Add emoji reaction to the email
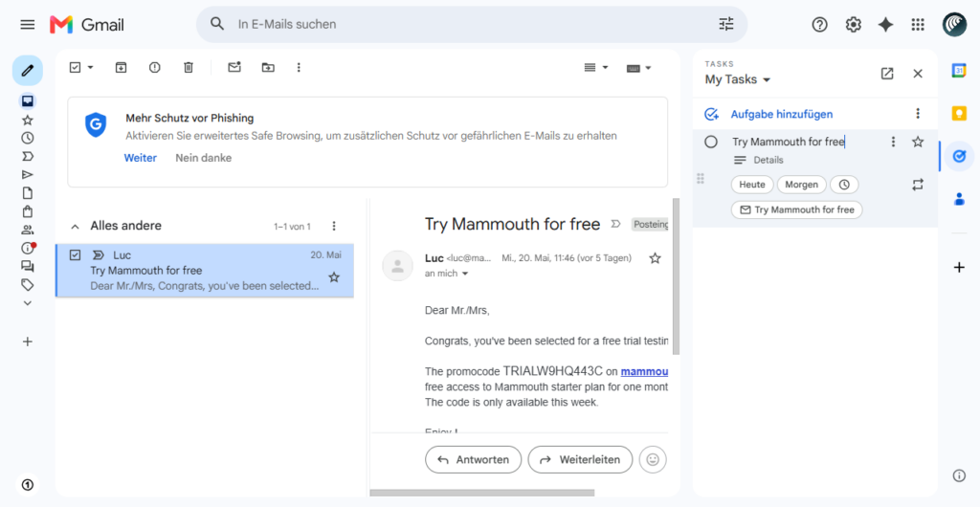980x507 pixels. coord(653,459)
